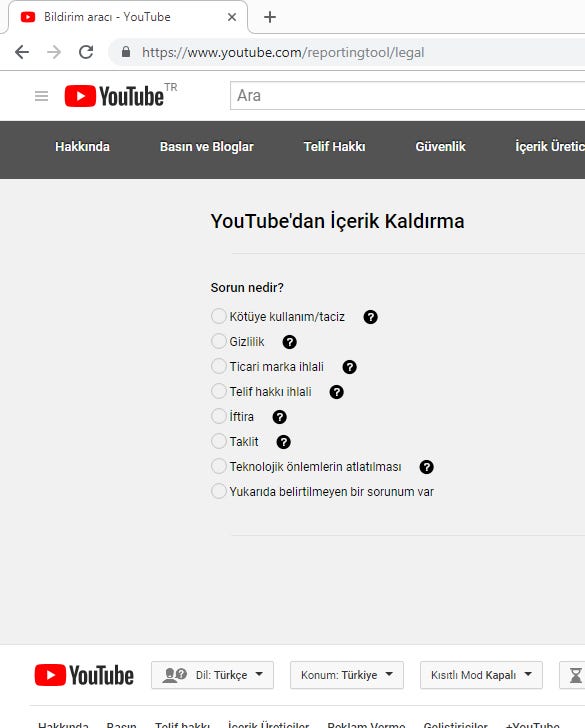Open Güvenlik nav item
This screenshot has width=585, height=728.
tap(440, 147)
